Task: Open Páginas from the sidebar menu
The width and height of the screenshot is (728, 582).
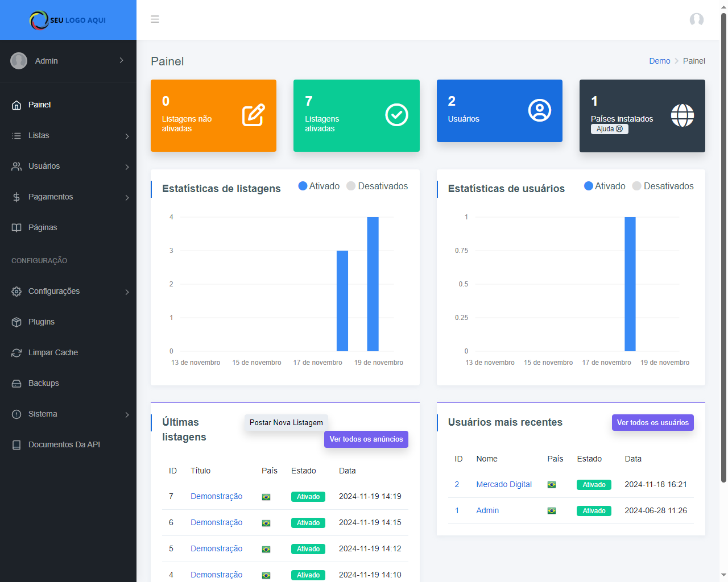Action: (x=43, y=228)
